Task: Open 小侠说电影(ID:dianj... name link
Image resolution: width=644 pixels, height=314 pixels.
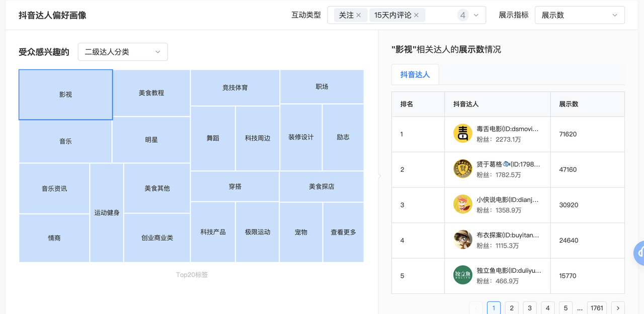Action: [508, 199]
